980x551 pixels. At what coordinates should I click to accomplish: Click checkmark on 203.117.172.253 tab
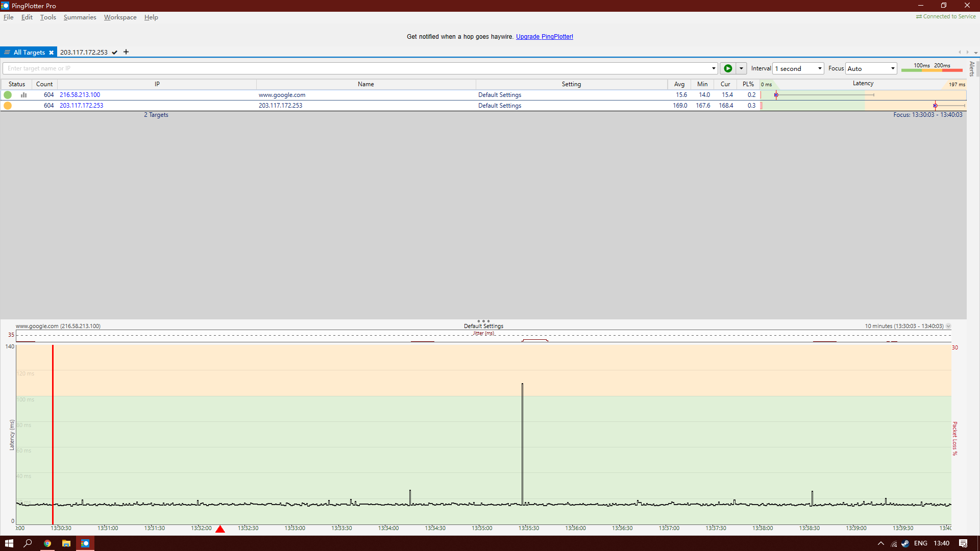click(x=115, y=53)
